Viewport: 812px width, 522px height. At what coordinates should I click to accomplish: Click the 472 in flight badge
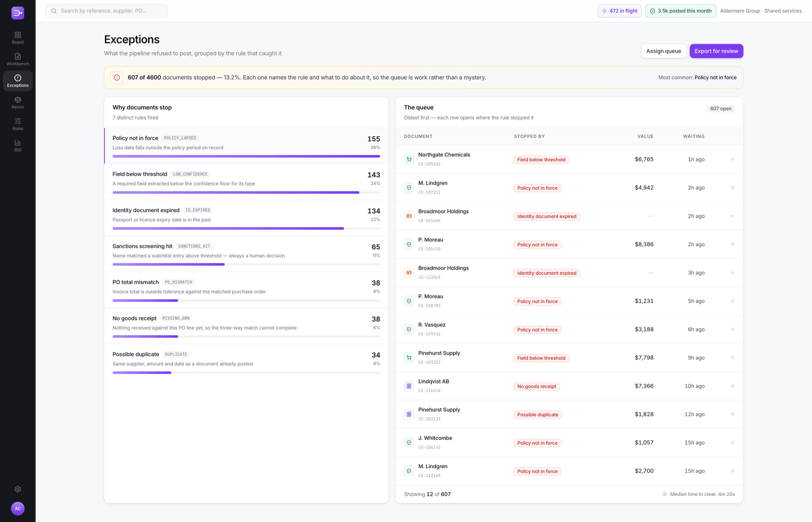[x=619, y=11]
